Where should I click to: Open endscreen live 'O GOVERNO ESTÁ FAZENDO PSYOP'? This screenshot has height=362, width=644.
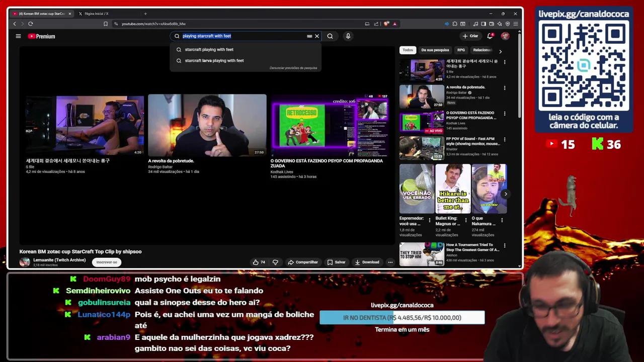click(330, 125)
